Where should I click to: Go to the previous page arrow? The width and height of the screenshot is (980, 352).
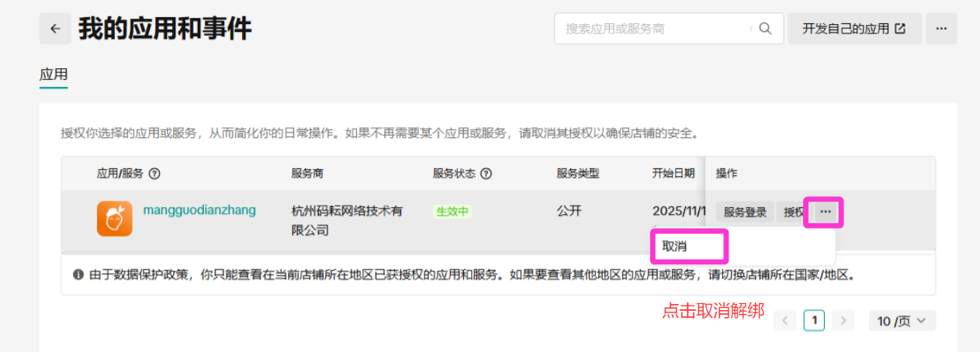[x=785, y=321]
